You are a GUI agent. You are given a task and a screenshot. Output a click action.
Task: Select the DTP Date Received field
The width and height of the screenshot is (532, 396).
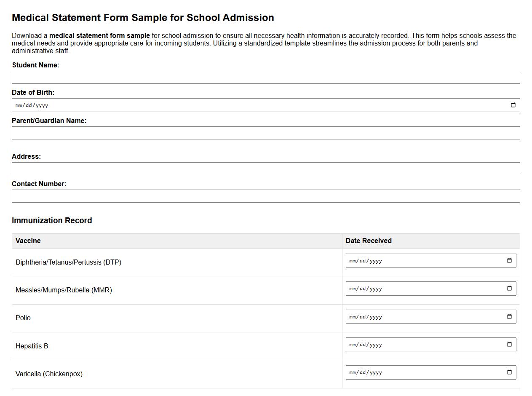[379, 260]
